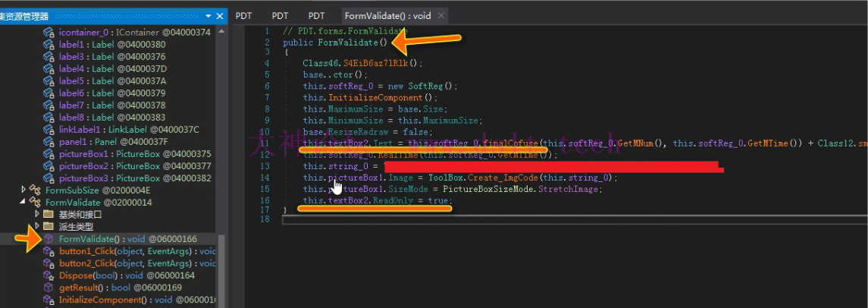868x308 pixels.
Task: Click the getResult() method icon
Action: 49,288
